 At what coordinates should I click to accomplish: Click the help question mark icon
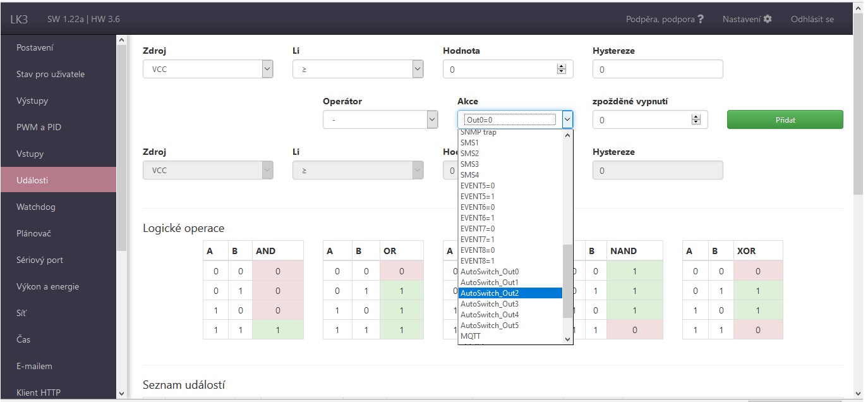click(x=700, y=19)
